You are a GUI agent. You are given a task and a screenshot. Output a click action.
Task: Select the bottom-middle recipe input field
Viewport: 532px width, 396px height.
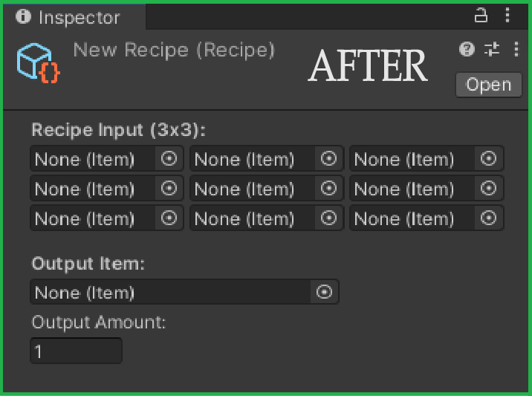click(253, 218)
